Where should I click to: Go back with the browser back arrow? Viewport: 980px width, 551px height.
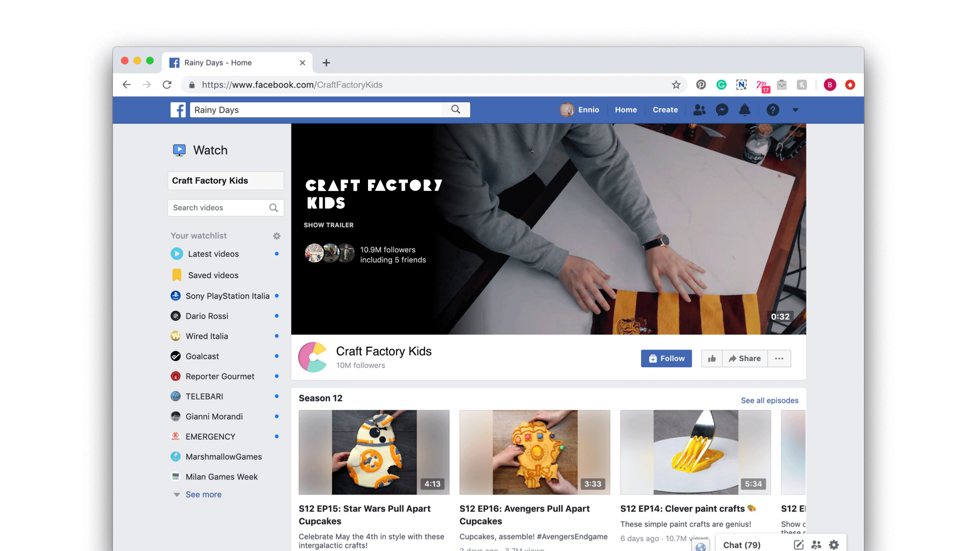[127, 85]
